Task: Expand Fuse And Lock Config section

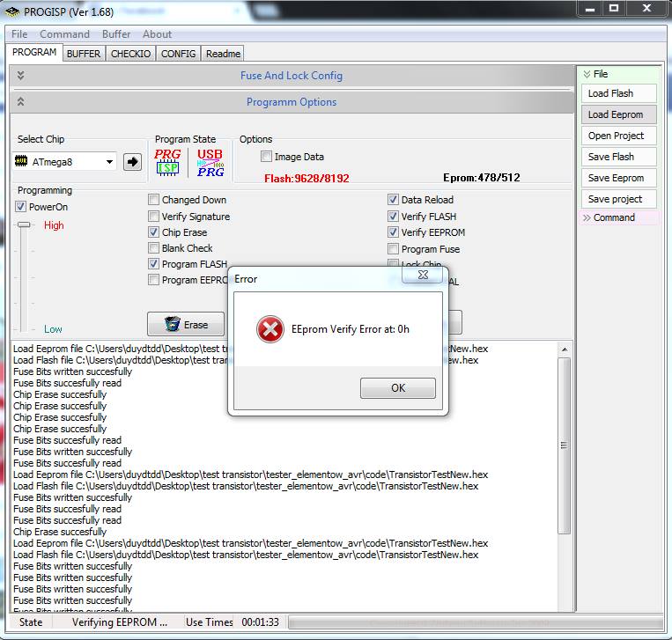Action: point(20,76)
